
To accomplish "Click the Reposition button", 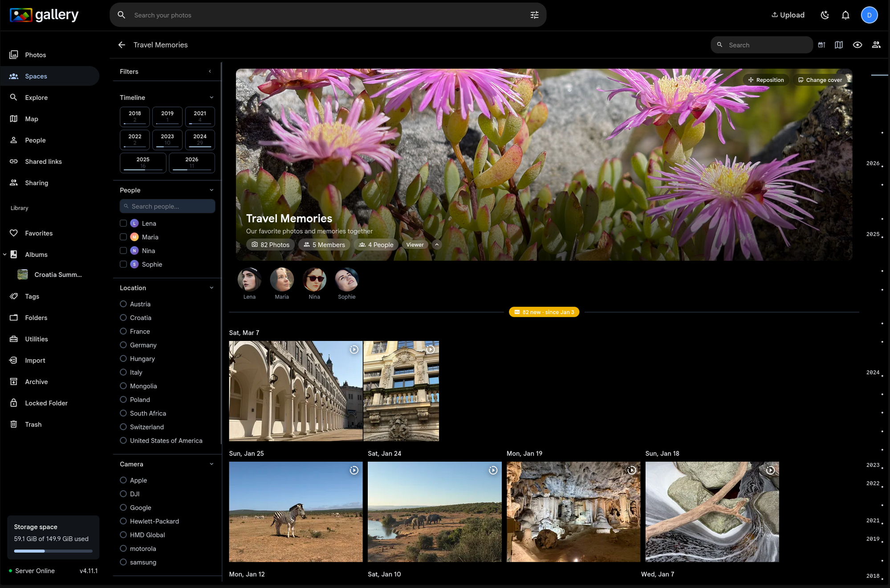I will [x=766, y=80].
